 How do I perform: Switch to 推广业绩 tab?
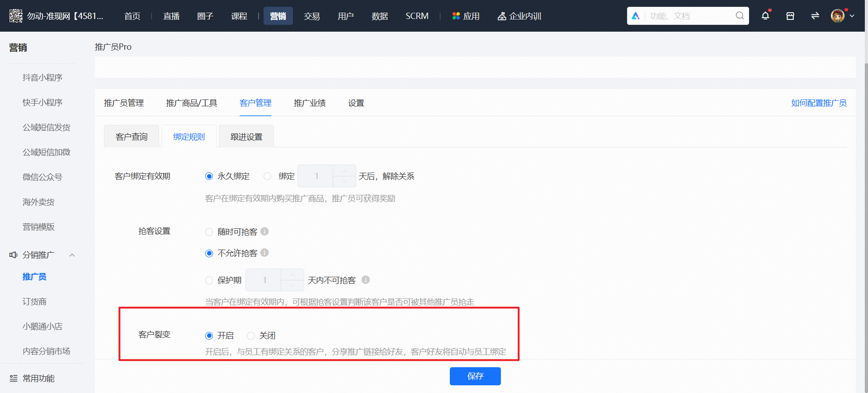click(310, 103)
